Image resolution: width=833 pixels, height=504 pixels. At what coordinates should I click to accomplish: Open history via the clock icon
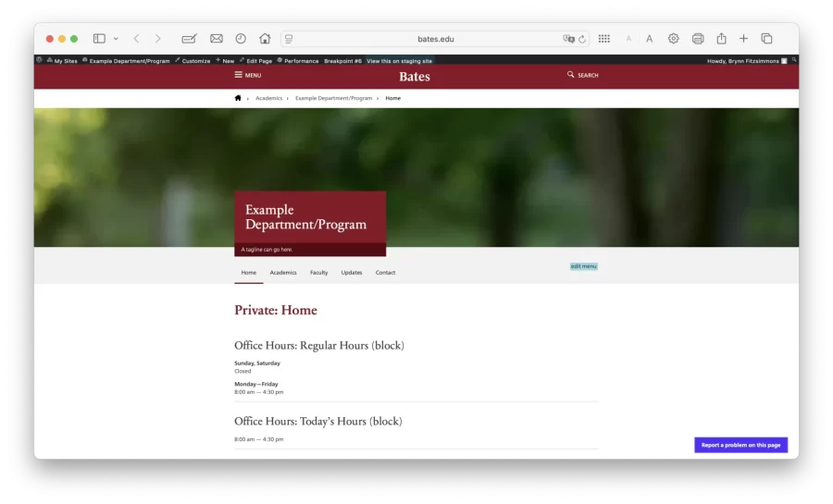point(241,39)
